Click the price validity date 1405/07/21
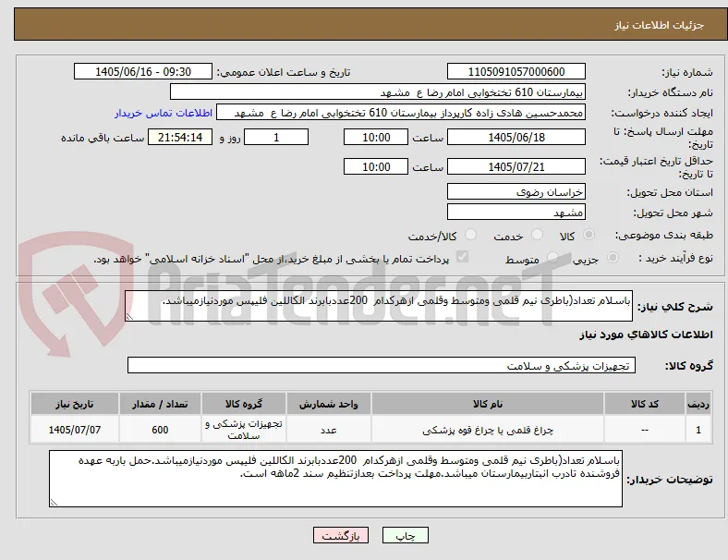The height and width of the screenshot is (560, 728). point(516,166)
